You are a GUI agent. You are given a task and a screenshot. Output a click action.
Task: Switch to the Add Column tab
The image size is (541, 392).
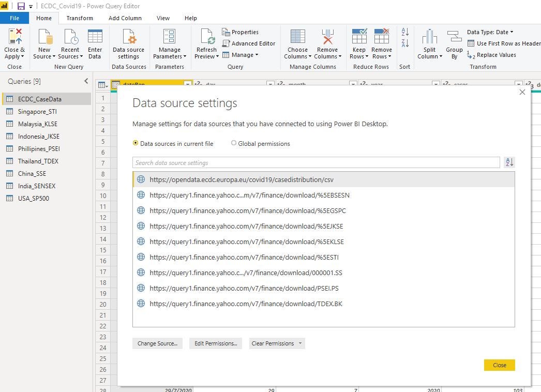tap(125, 18)
